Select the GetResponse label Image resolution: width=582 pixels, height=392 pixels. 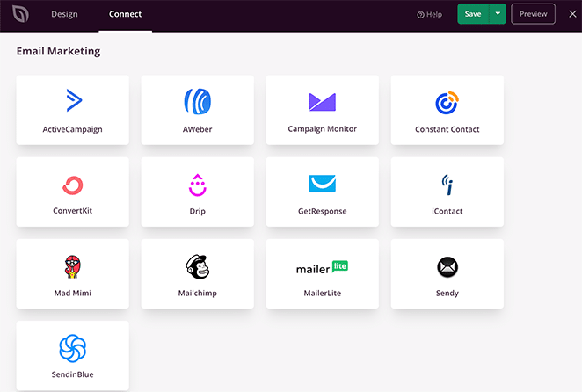(x=322, y=211)
